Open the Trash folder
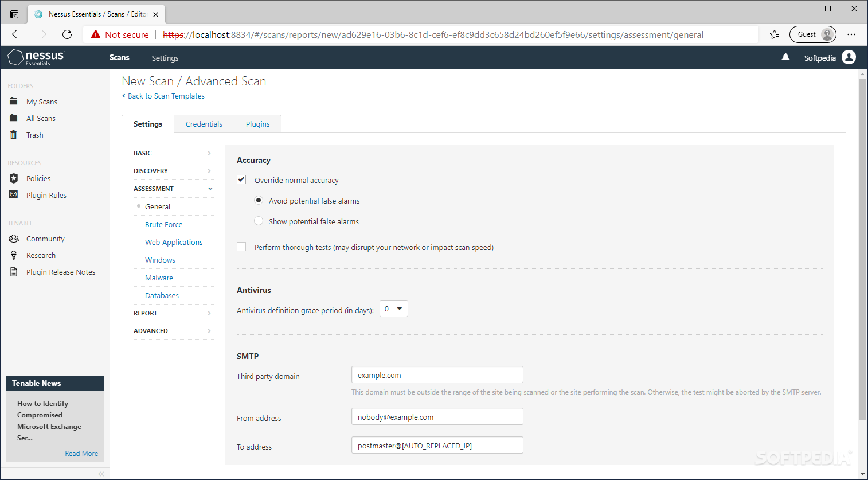This screenshot has height=480, width=868. [x=34, y=135]
